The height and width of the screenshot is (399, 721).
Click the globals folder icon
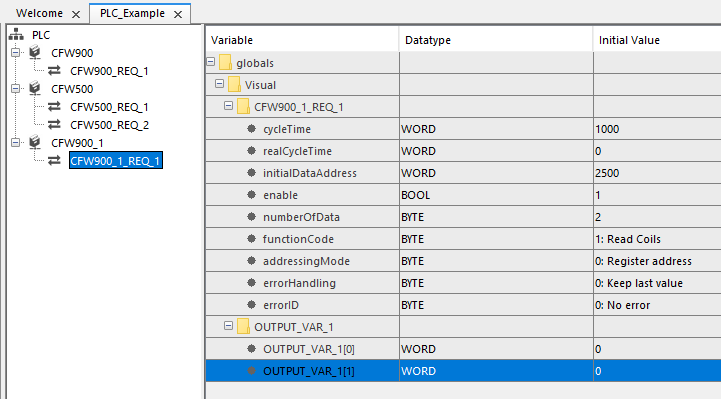[x=225, y=62]
